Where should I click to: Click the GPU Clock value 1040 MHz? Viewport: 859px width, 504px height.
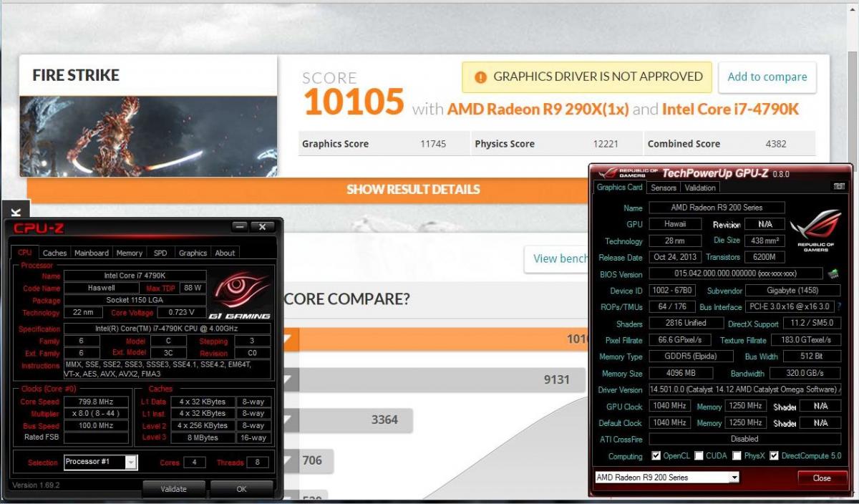point(671,406)
